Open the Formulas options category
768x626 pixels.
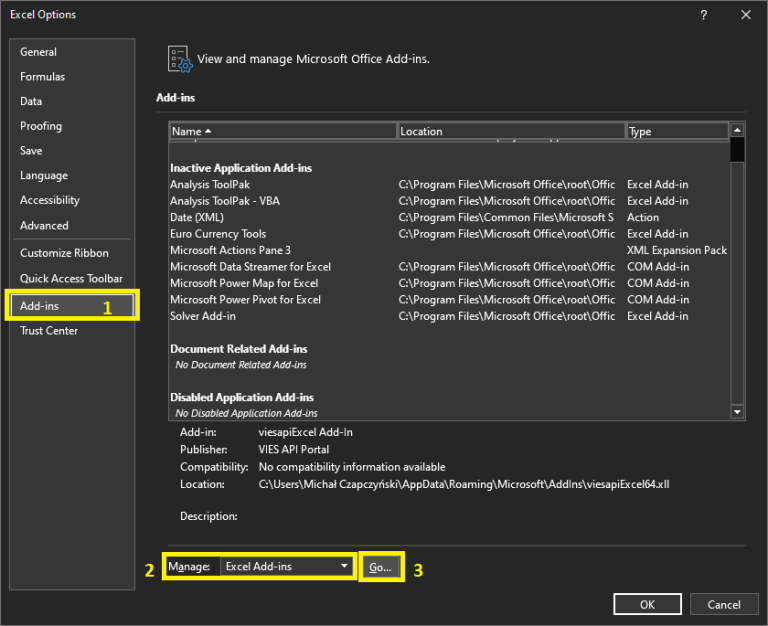point(42,77)
